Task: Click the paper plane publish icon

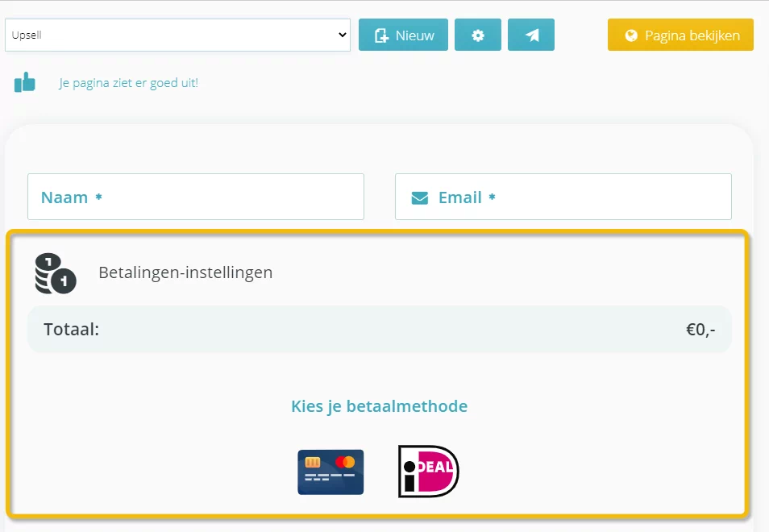Action: pos(531,35)
